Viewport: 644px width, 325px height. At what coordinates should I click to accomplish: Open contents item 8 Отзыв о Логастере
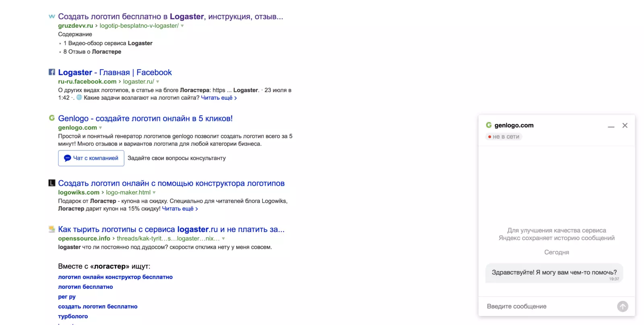[92, 51]
